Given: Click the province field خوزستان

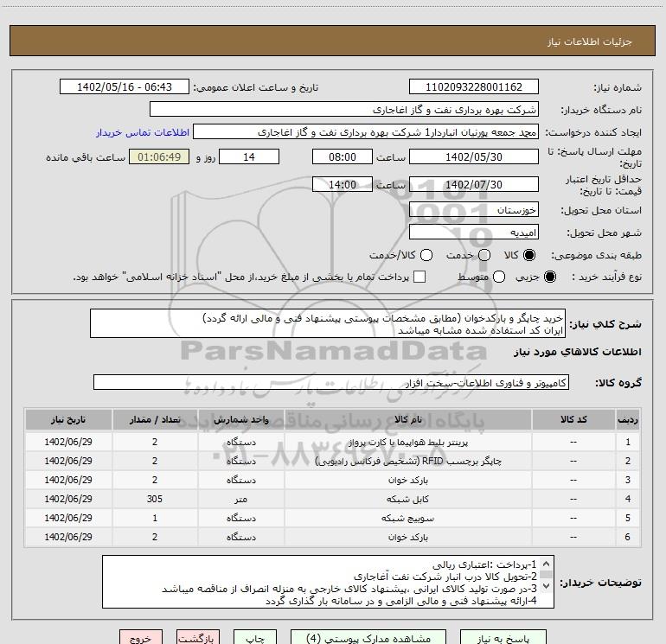Looking at the screenshot, I should coord(474,209).
